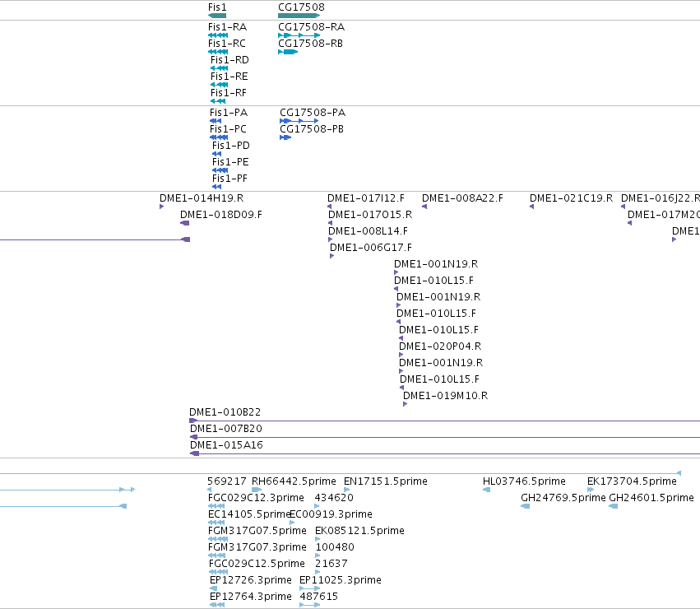Click the DME1-010B22 start arrow glyph
700x609 pixels.
(x=193, y=421)
